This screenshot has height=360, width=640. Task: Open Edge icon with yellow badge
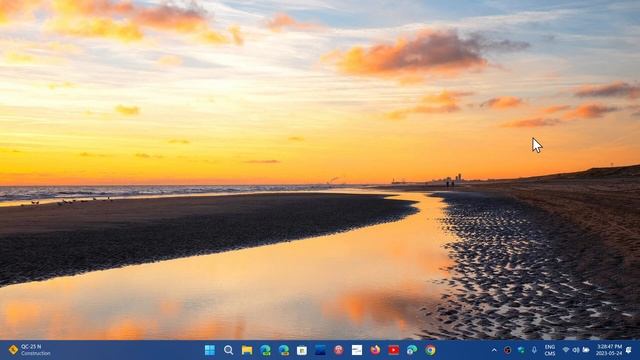284,350
